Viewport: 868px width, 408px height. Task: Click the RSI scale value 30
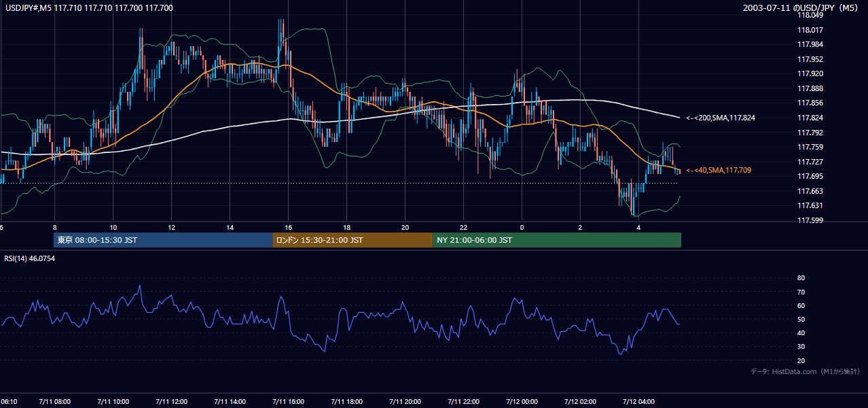801,346
